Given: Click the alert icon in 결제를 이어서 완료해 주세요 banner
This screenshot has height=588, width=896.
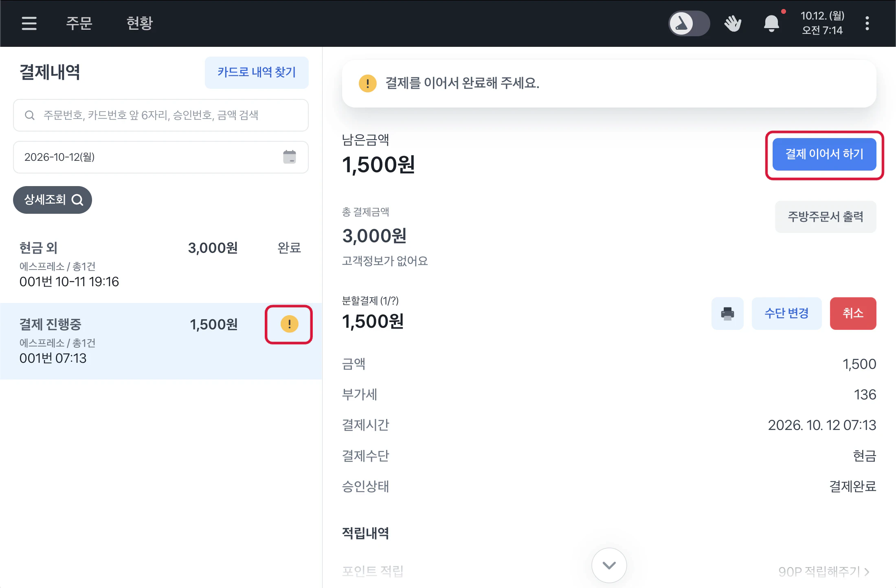Looking at the screenshot, I should coord(367,83).
